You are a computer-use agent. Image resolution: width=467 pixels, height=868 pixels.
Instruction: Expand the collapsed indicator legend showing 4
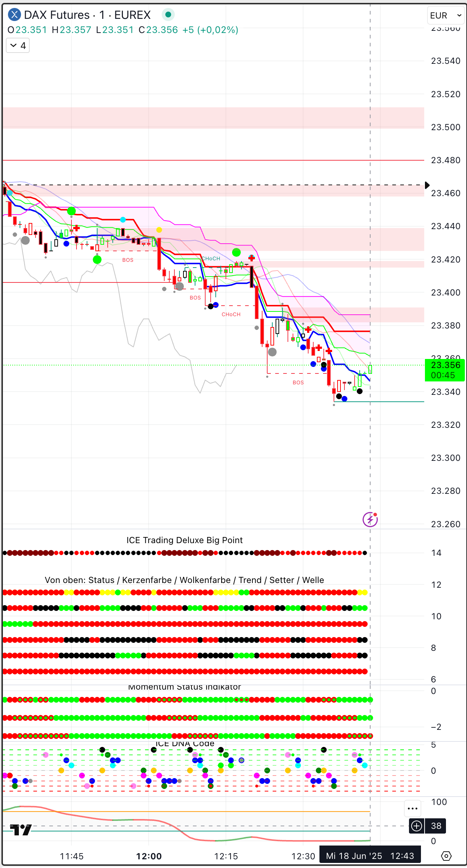tap(18, 46)
